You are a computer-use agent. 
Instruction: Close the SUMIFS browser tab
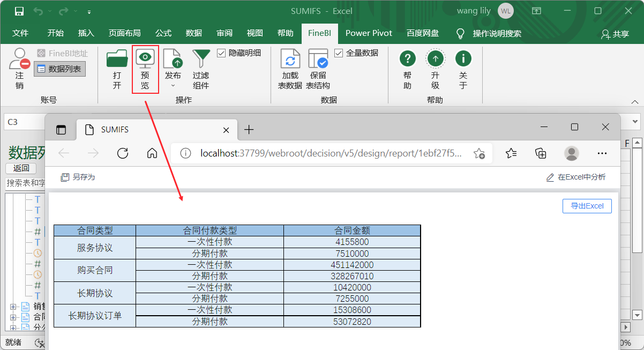pos(226,130)
